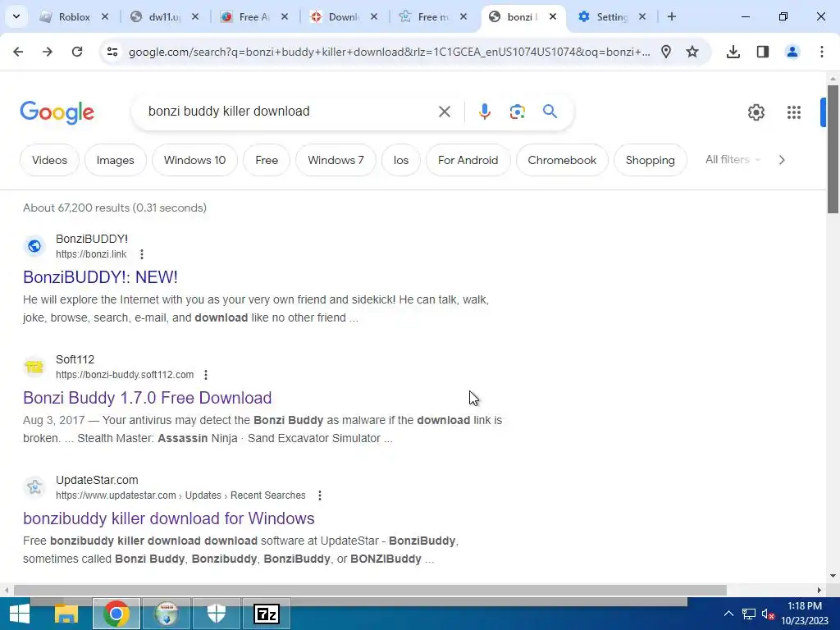Select the Windows 10 filter chip
The height and width of the screenshot is (630, 840).
point(194,160)
